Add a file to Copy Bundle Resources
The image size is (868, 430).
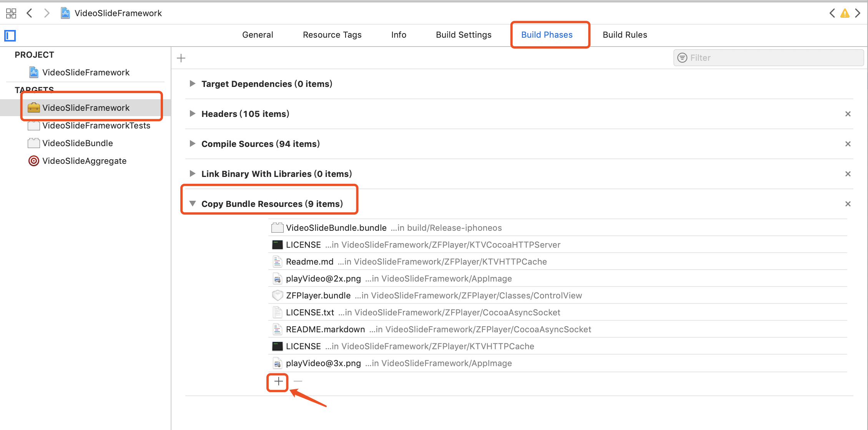[278, 382]
